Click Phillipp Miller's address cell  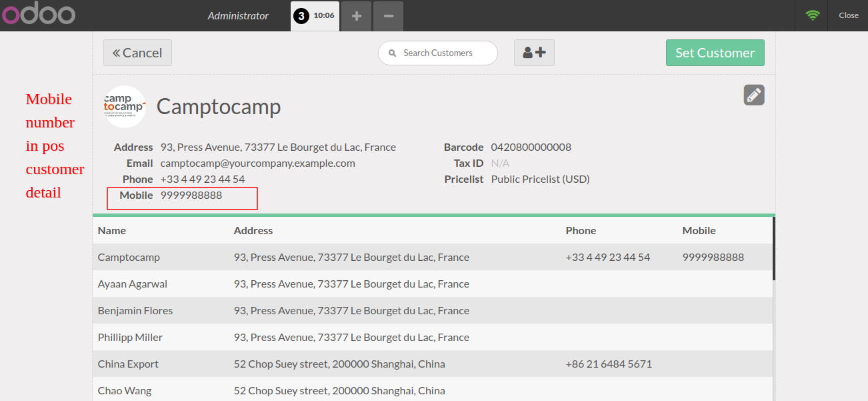tap(351, 338)
